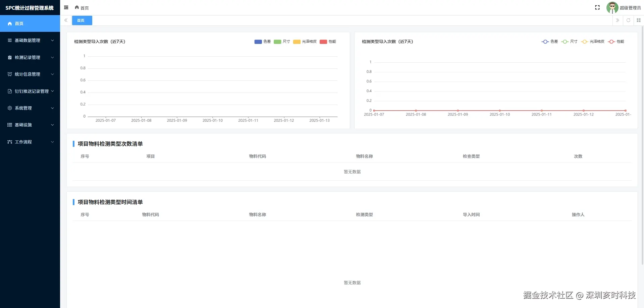The image size is (644, 308).
Task: Select 首页 in the sidebar menu
Action: (x=30, y=23)
